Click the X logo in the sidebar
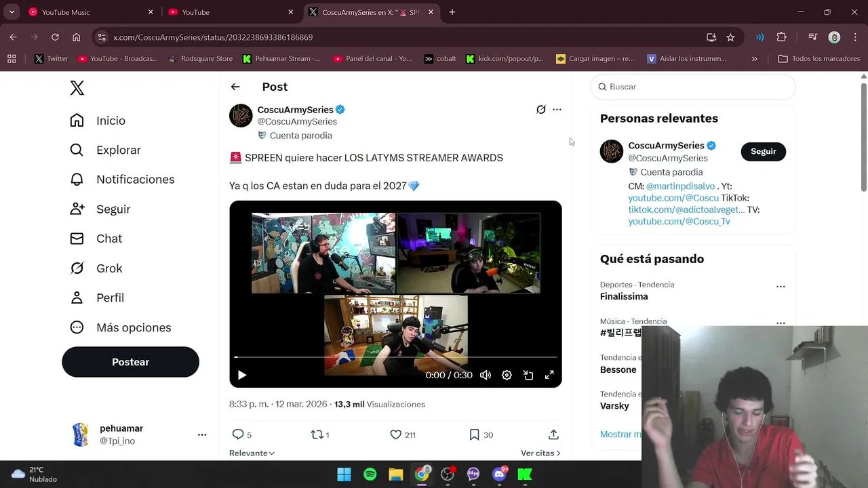Image resolution: width=868 pixels, height=488 pixels. point(77,87)
